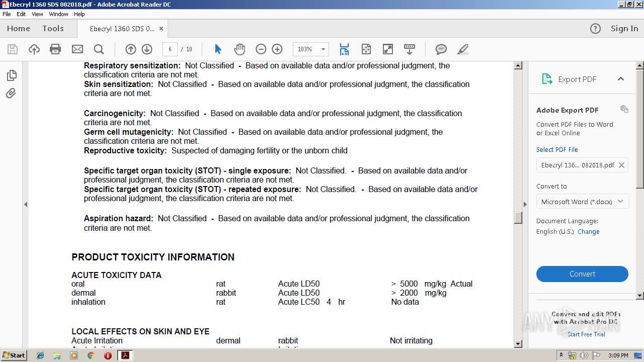Open the Find text magnifier
The width and height of the screenshot is (644, 362).
point(99,49)
